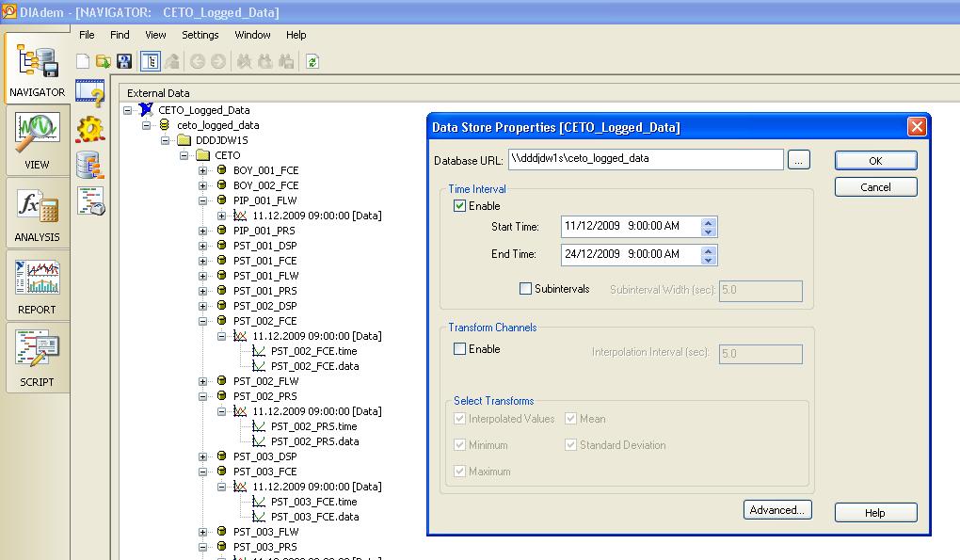Click the New blank page toolbar icon
Screen dimensions: 960x560
point(83,61)
